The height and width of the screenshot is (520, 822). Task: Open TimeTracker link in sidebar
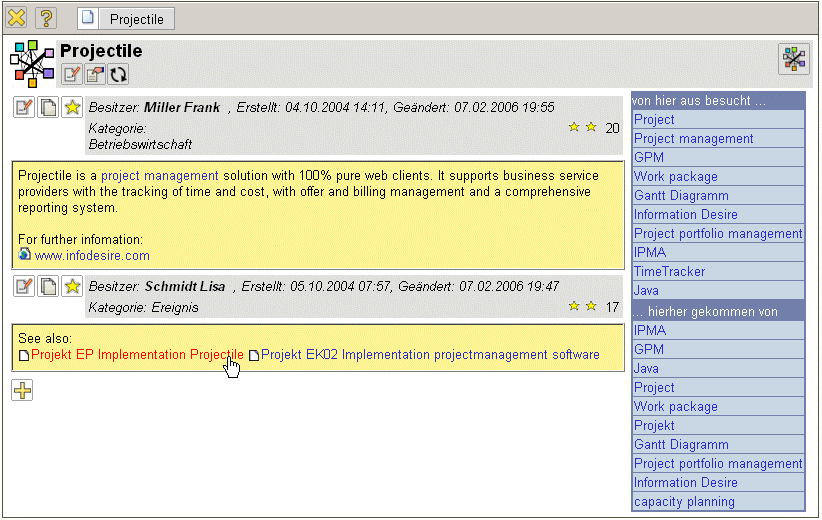pyautogui.click(x=669, y=272)
